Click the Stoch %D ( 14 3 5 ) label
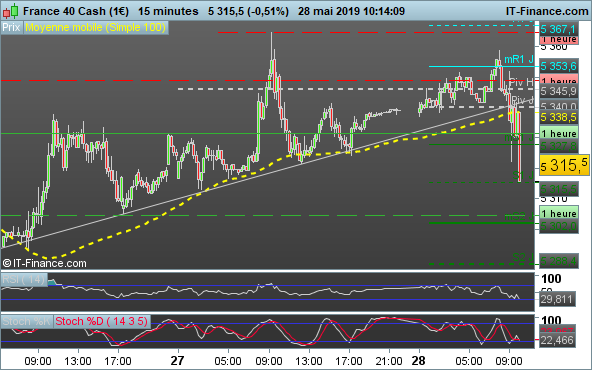The image size is (592, 370). 102,321
